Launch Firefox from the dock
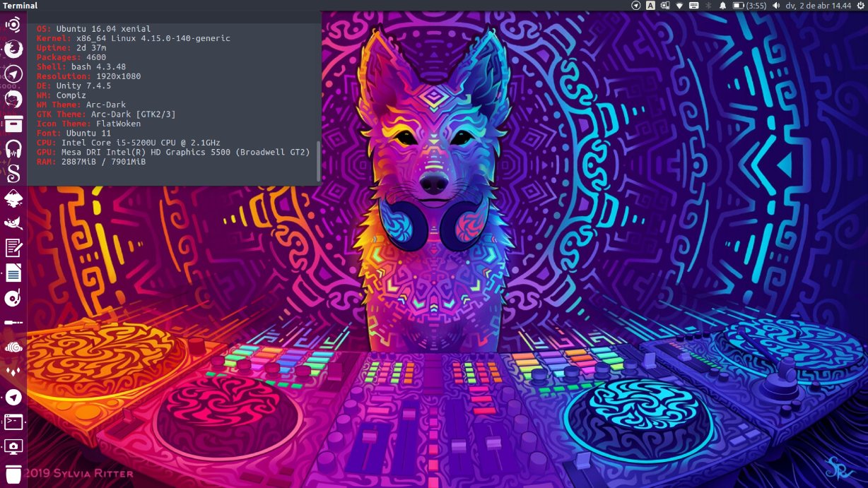This screenshot has width=868, height=488. (x=13, y=49)
